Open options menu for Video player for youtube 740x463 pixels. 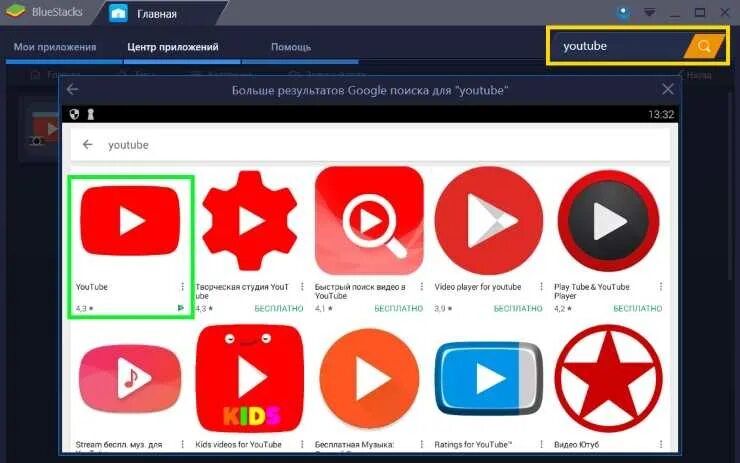[x=541, y=286]
